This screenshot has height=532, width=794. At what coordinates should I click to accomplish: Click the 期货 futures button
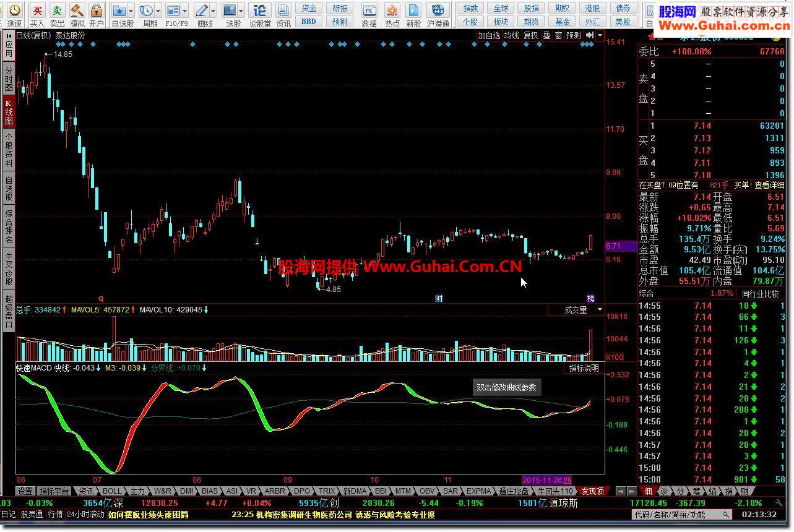(531, 21)
